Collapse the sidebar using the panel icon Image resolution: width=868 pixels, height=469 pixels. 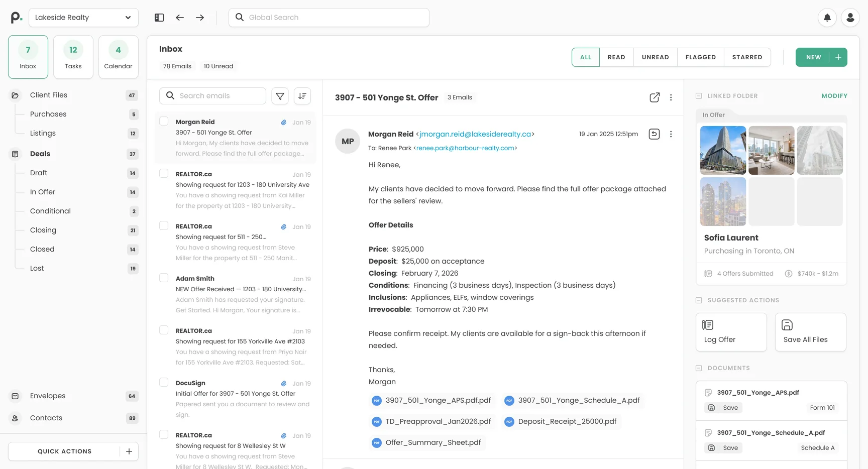click(x=159, y=17)
